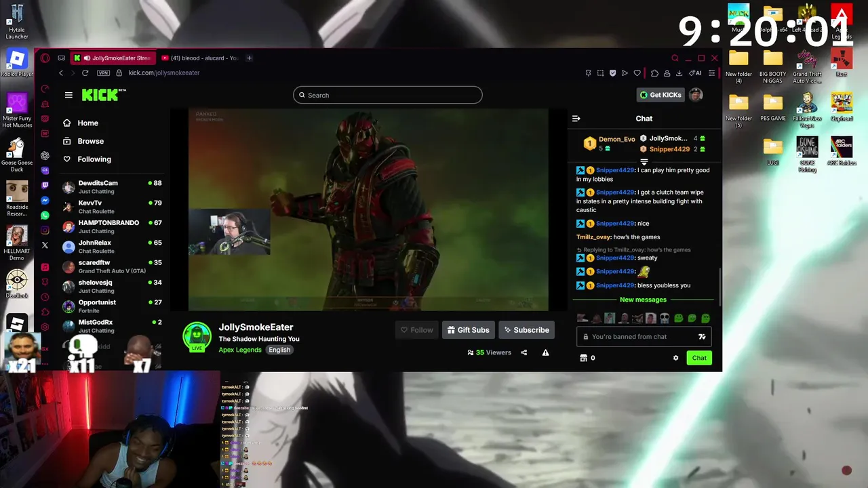The width and height of the screenshot is (868, 488).
Task: Click the English language tag
Action: tap(279, 350)
